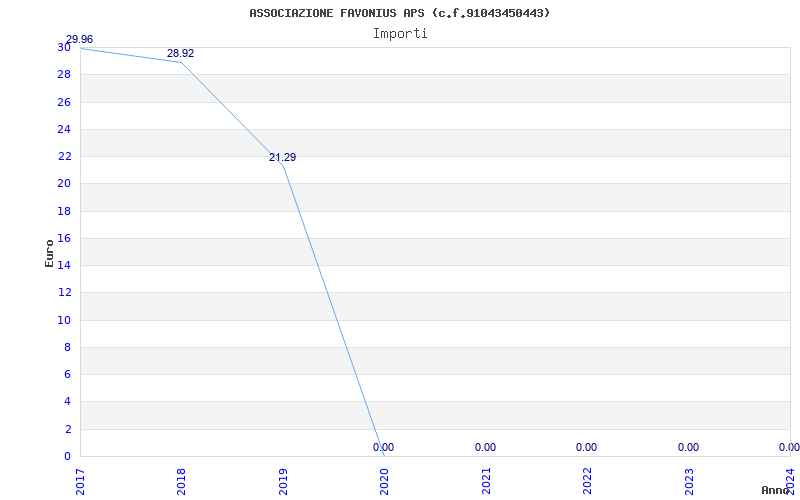Click the 2 y-axis tick label
This screenshot has width=800, height=500.
click(x=67, y=429)
